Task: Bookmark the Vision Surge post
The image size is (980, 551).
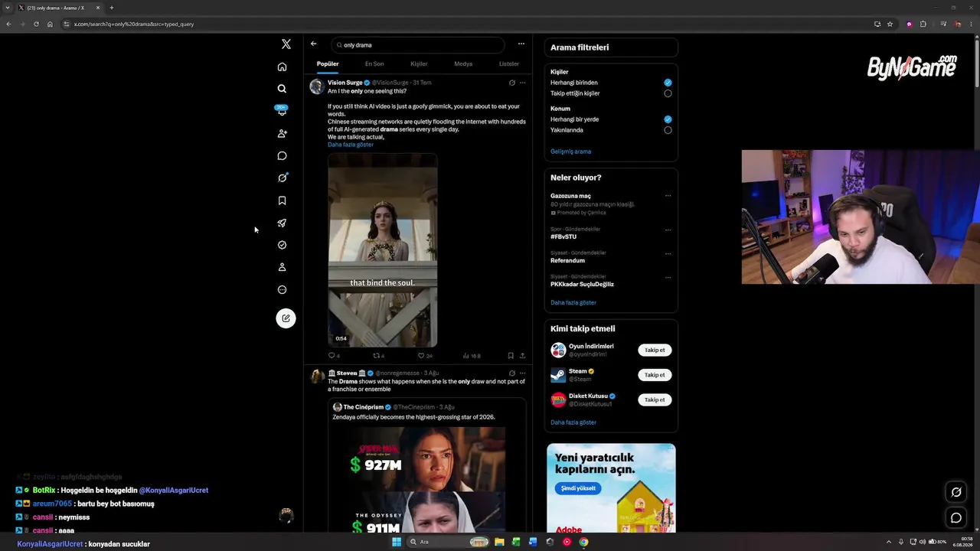Action: (x=511, y=356)
